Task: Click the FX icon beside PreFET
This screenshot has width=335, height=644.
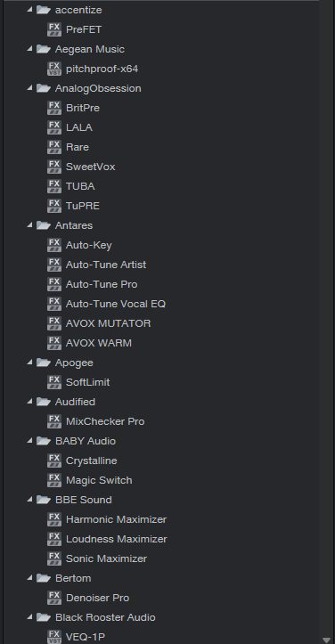Action: [x=54, y=29]
